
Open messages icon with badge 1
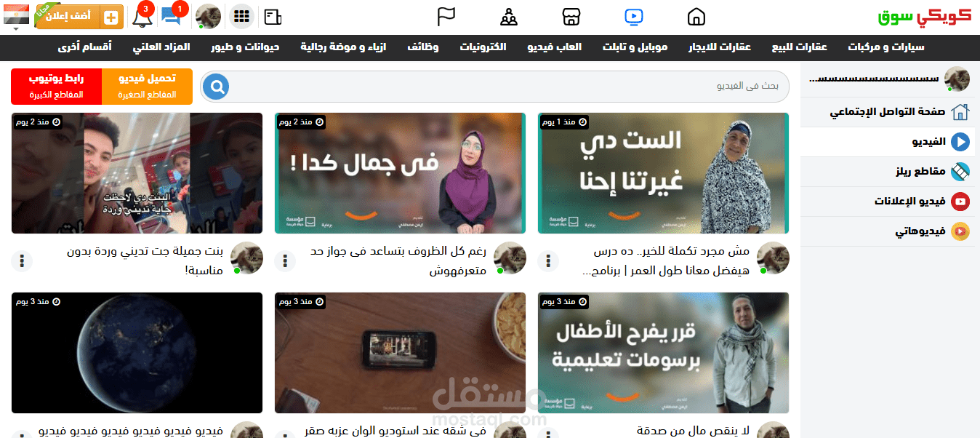click(171, 16)
